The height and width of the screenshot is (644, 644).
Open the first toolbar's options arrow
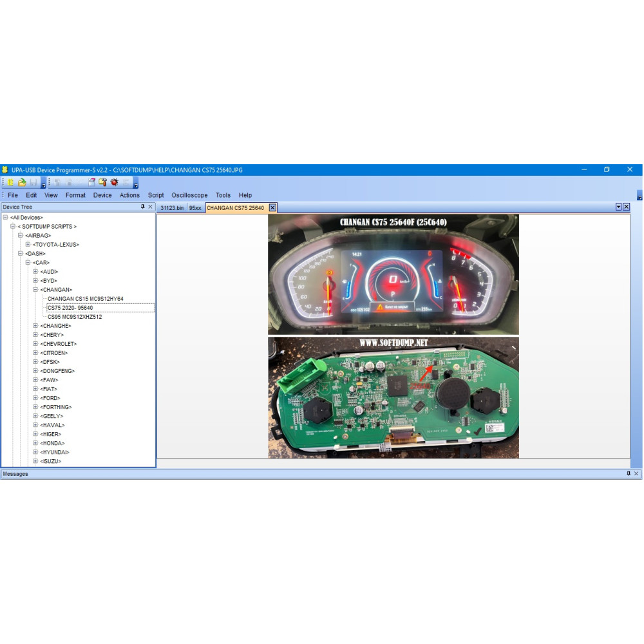44,183
